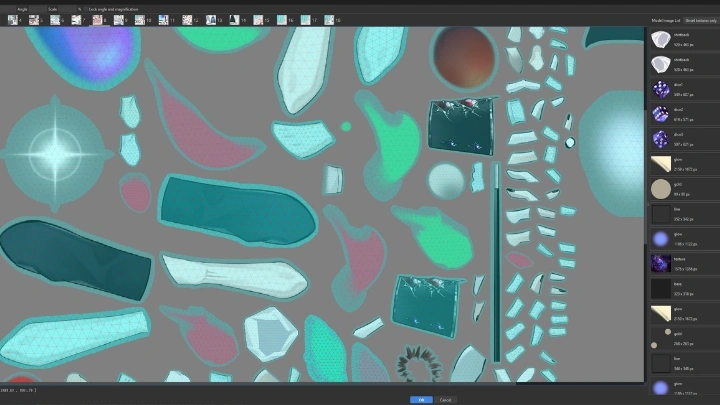This screenshot has width=720, height=405.
Task: Toggle Lock angle and magnification checkbox
Action: coord(86,9)
